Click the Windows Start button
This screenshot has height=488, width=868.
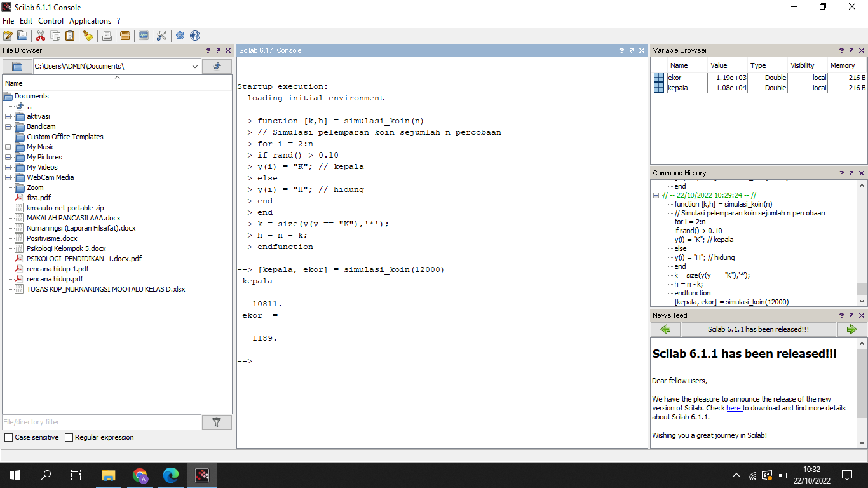click(x=15, y=475)
